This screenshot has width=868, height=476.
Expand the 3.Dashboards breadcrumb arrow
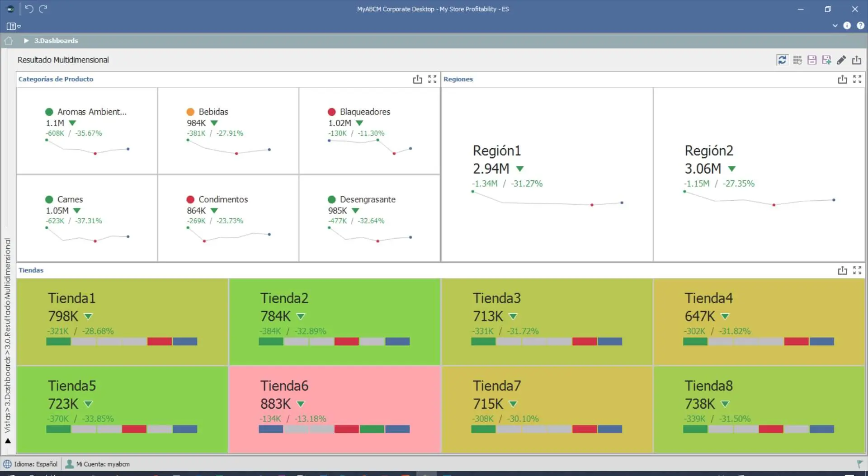[x=26, y=41]
